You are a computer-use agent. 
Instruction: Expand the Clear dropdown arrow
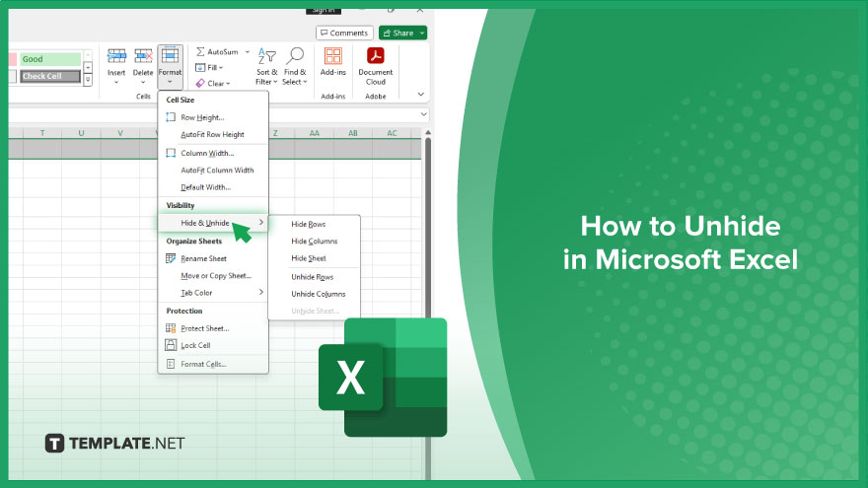[228, 84]
